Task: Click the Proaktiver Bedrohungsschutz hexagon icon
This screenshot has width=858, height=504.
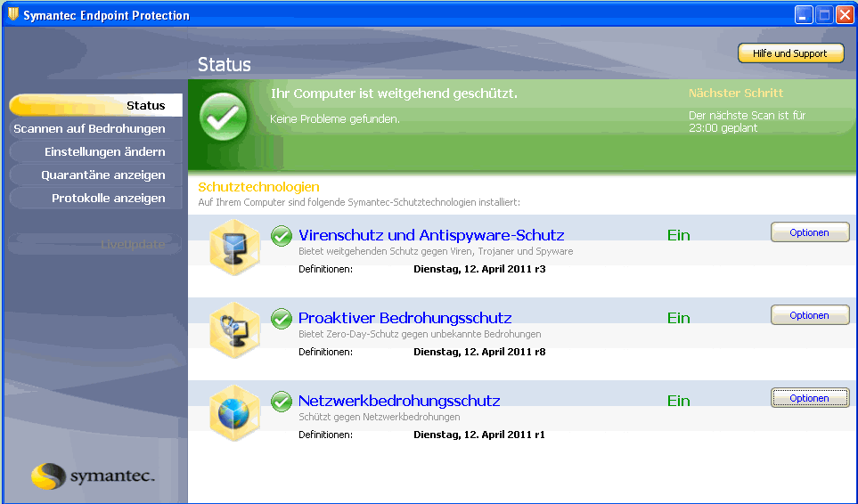Action: point(234,330)
